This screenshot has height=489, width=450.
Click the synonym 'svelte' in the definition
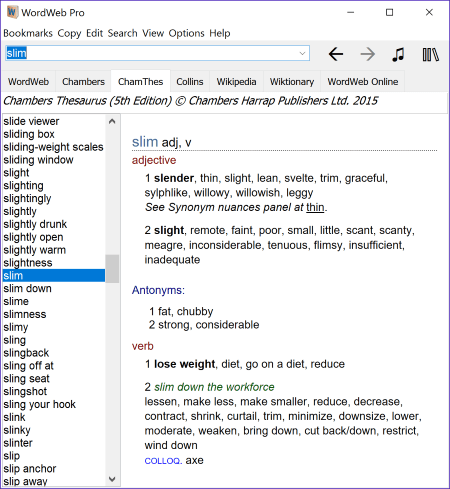(x=299, y=178)
